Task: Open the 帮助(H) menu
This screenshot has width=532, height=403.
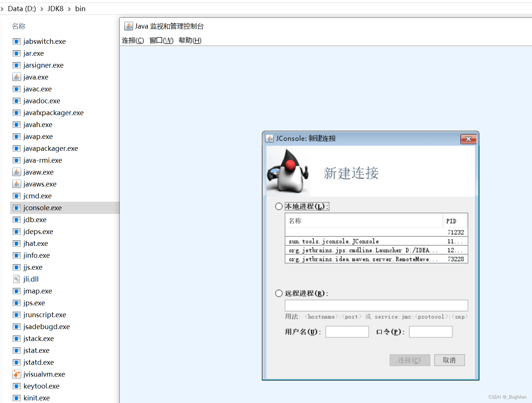Action: 190,40
